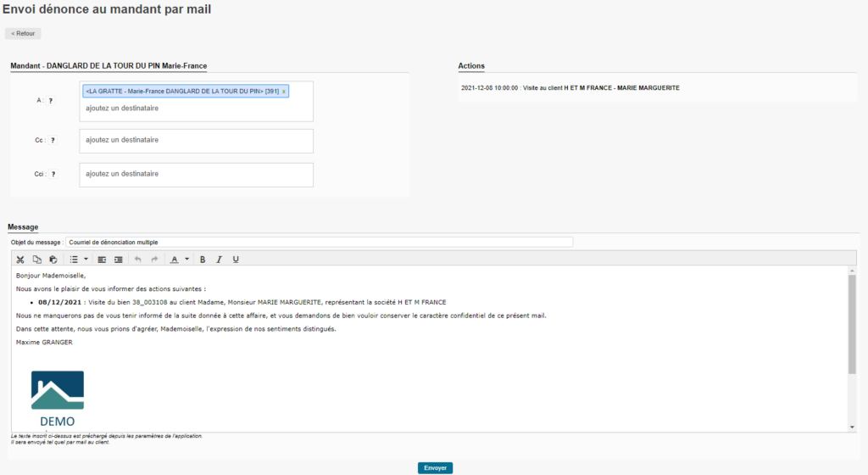Toggle italic formatting

pos(219,260)
